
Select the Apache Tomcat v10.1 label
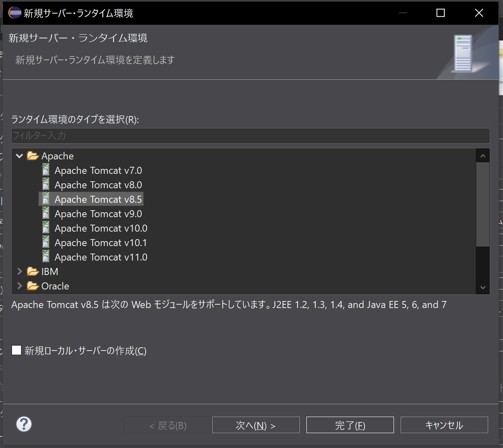101,243
